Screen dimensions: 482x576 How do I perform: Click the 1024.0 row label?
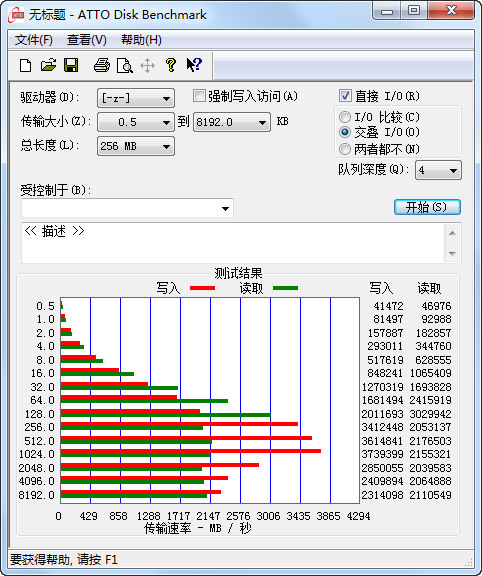[37, 454]
